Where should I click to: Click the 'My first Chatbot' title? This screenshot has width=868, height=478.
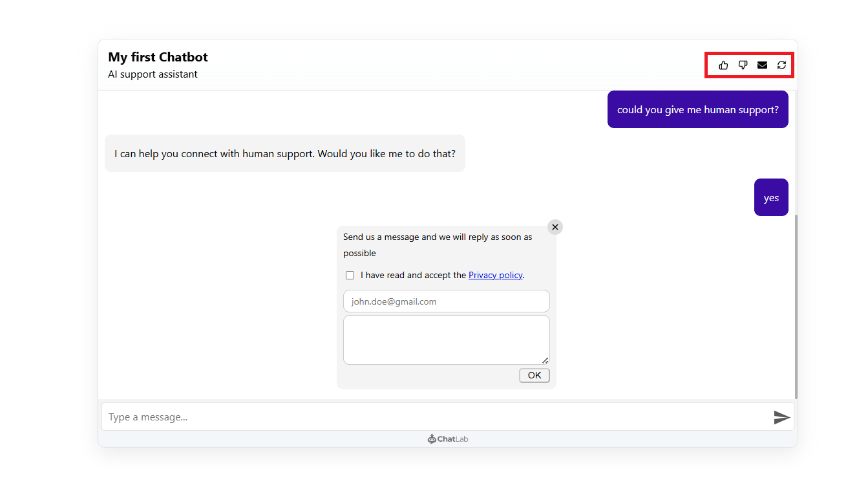coord(158,57)
